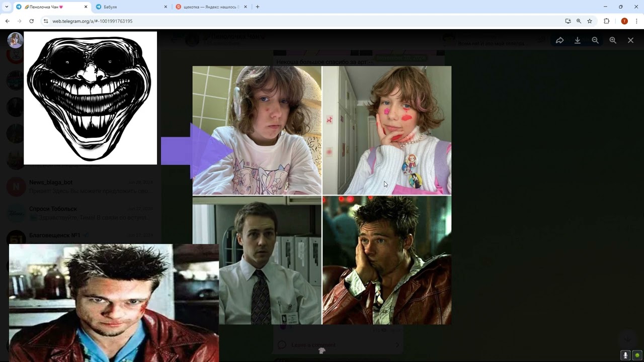The image size is (644, 362).
Task: Click the four-photo collage in the viewer
Action: tap(322, 195)
